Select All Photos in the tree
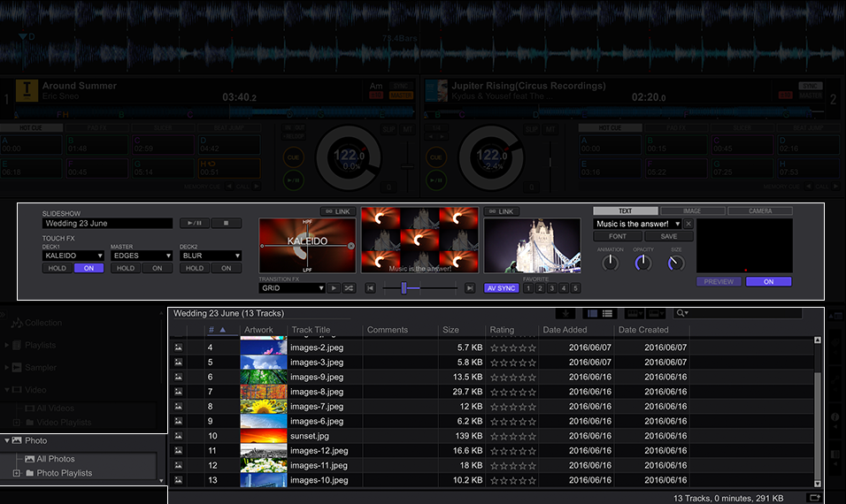Screen dimensions: 846x504 50,459
